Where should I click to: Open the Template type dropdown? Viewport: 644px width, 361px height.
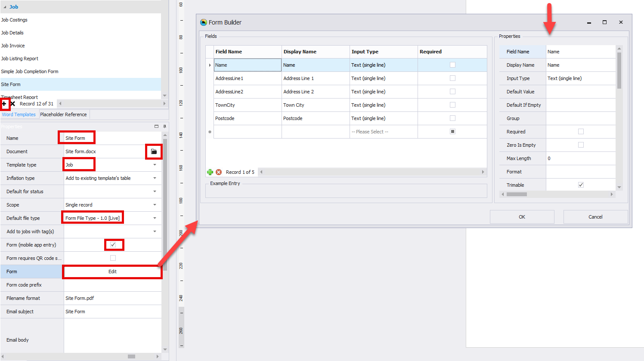(155, 165)
